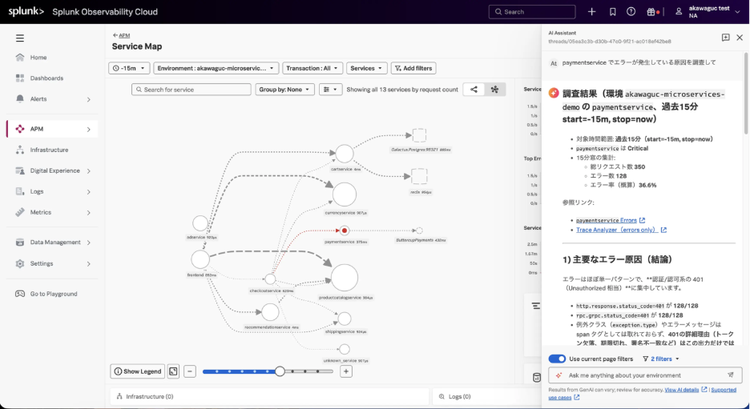Click the Show Legend button
The height and width of the screenshot is (409, 750).
tap(137, 371)
